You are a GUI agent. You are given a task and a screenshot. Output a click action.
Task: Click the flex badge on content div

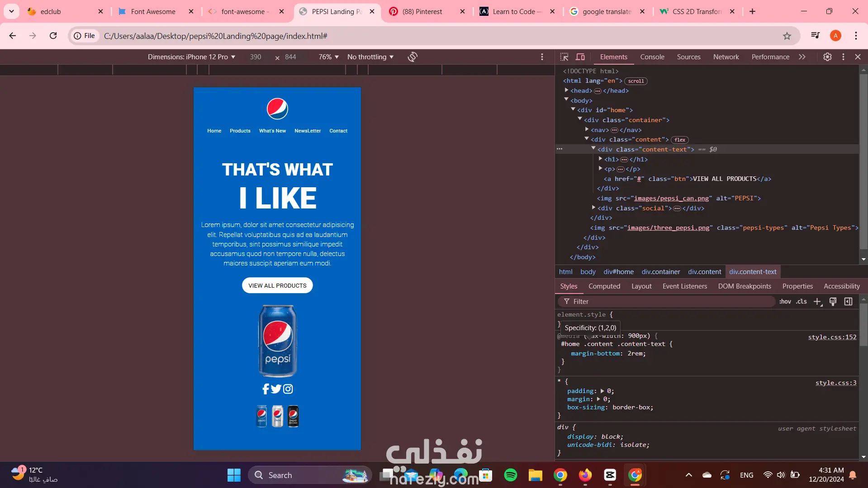tap(680, 140)
